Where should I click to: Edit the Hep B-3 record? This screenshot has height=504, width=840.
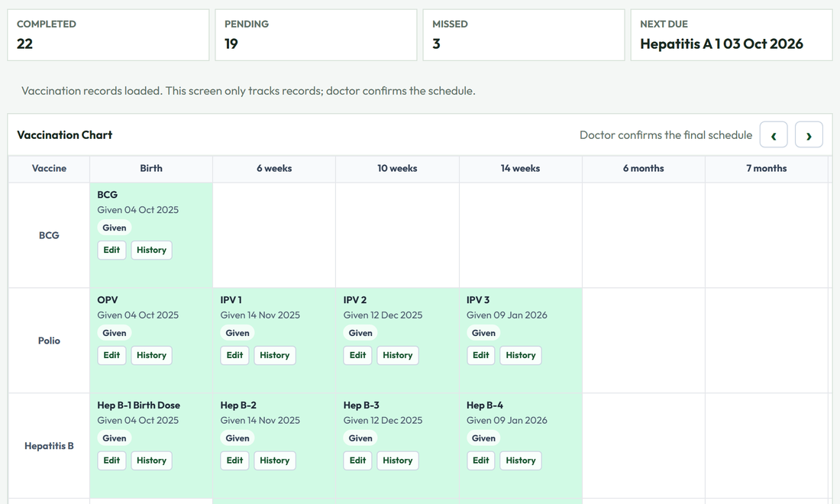click(x=358, y=460)
